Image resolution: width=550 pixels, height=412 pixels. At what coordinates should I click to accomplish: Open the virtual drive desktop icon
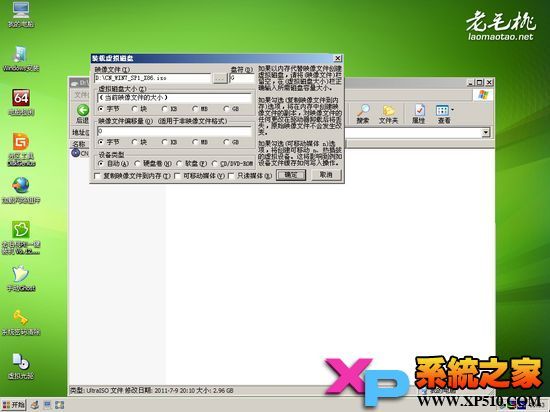point(21,362)
